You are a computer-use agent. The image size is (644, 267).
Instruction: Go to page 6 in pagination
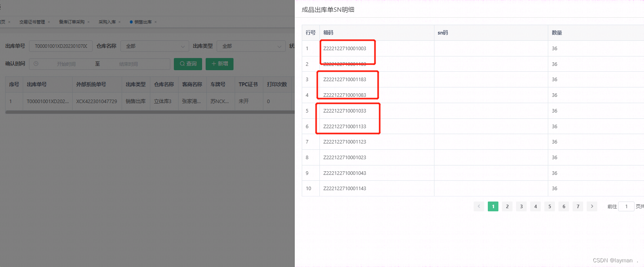pyautogui.click(x=564, y=206)
